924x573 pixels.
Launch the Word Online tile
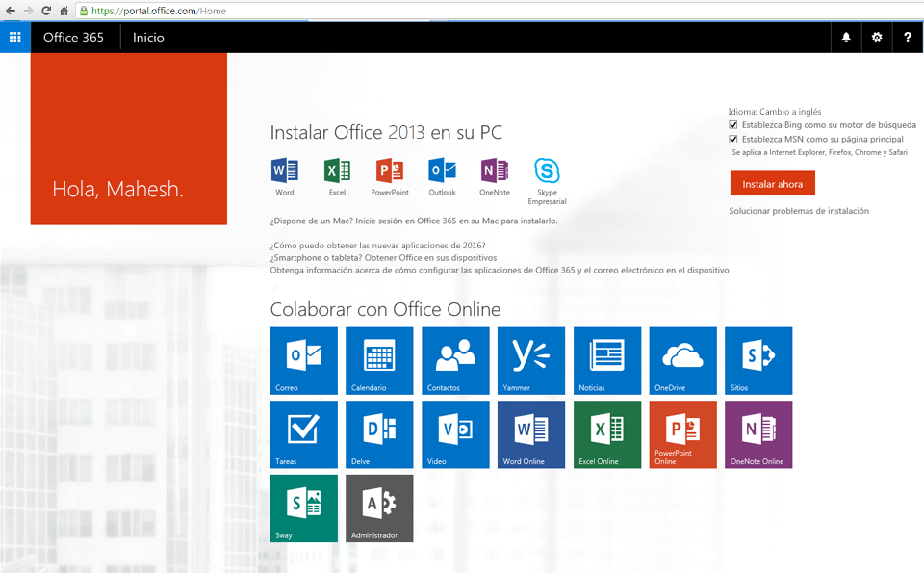[x=531, y=434]
